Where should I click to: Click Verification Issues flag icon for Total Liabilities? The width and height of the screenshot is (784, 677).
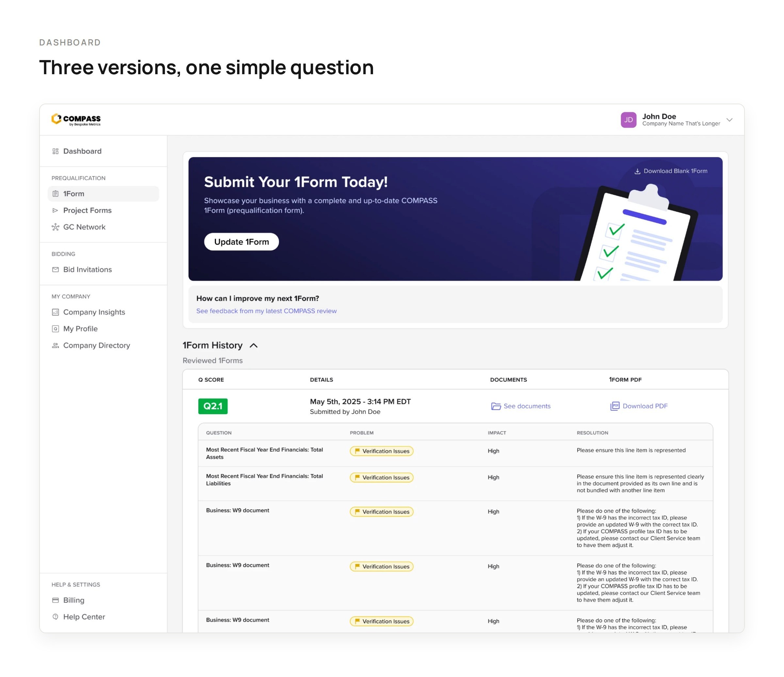[x=357, y=478]
